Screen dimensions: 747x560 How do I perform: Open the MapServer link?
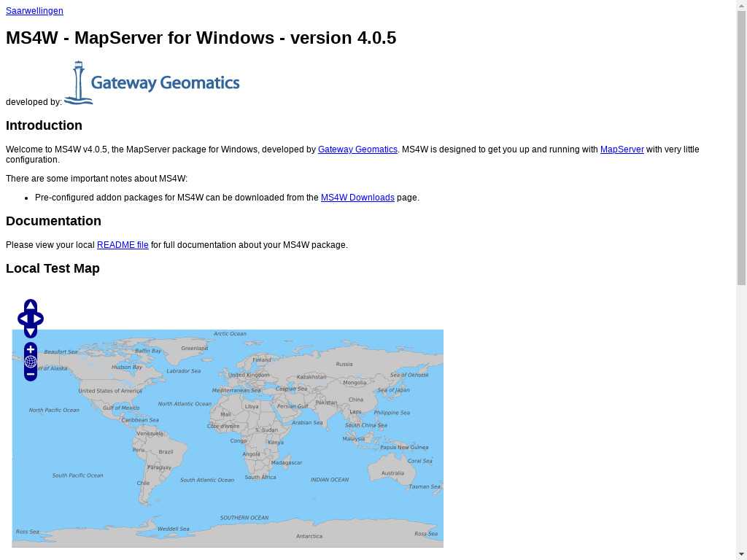click(x=622, y=149)
